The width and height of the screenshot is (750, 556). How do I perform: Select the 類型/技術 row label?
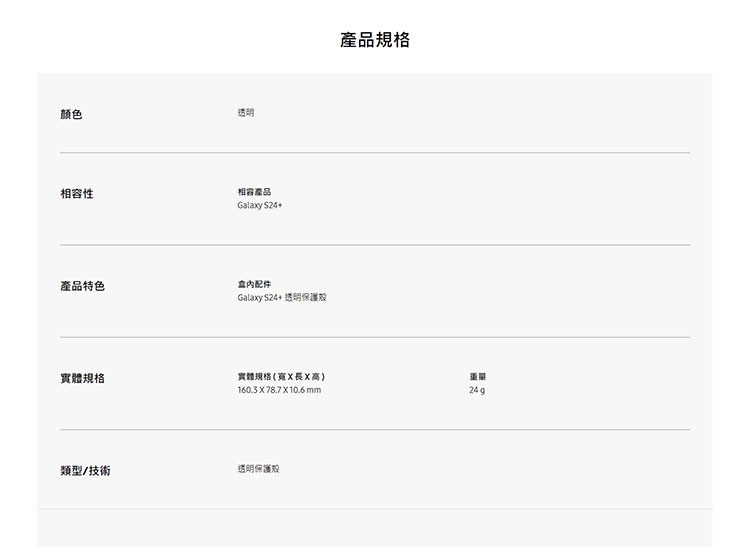point(85,470)
